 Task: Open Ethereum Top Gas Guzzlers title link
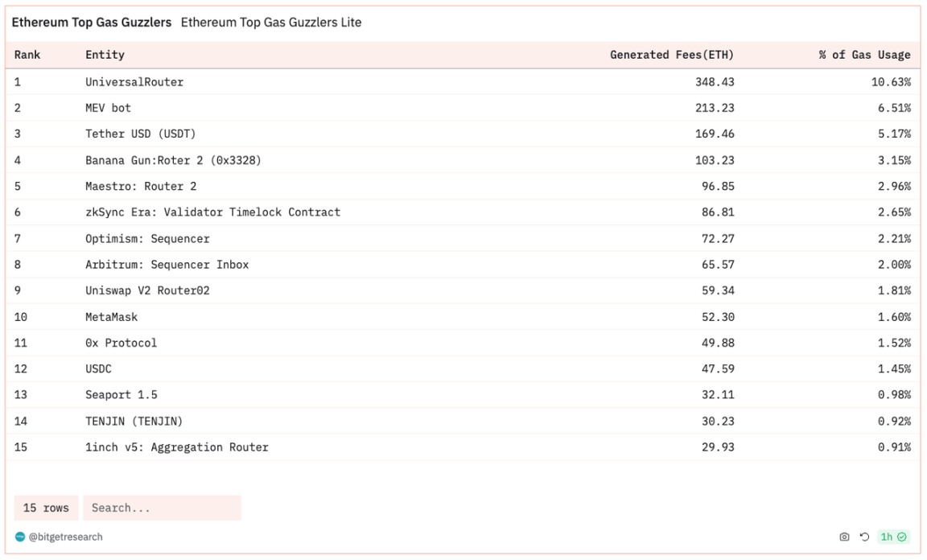point(92,23)
